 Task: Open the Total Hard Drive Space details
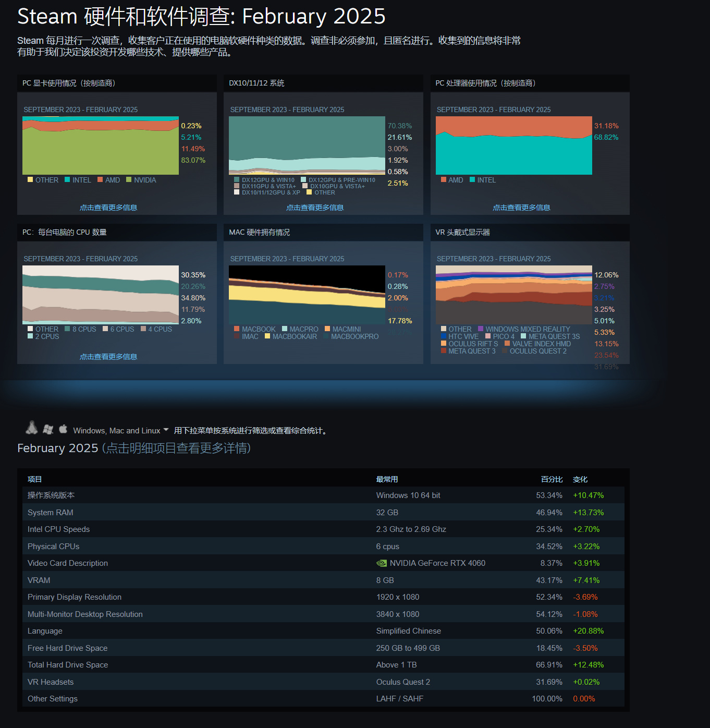323,665
